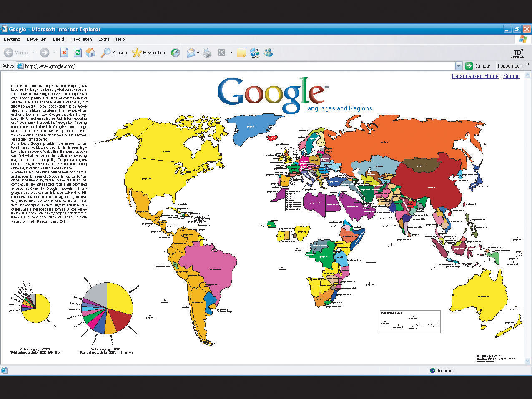532x399 pixels.
Task: Expand the Edit button dropdown arrow
Action: [x=231, y=53]
